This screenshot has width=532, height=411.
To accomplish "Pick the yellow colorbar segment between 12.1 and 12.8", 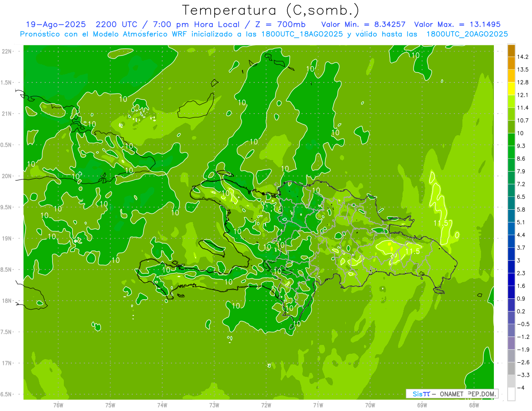I will [511, 89].
